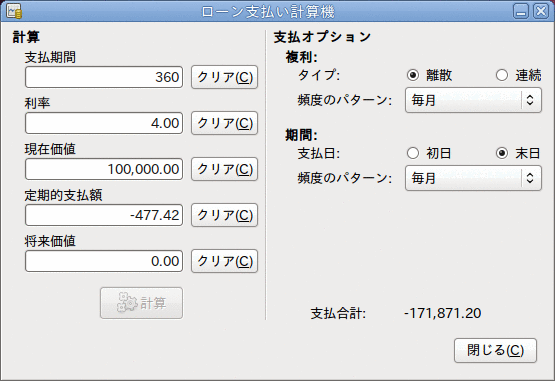
Task: Clear the 将来価値 field with クリア button
Action: point(224,261)
